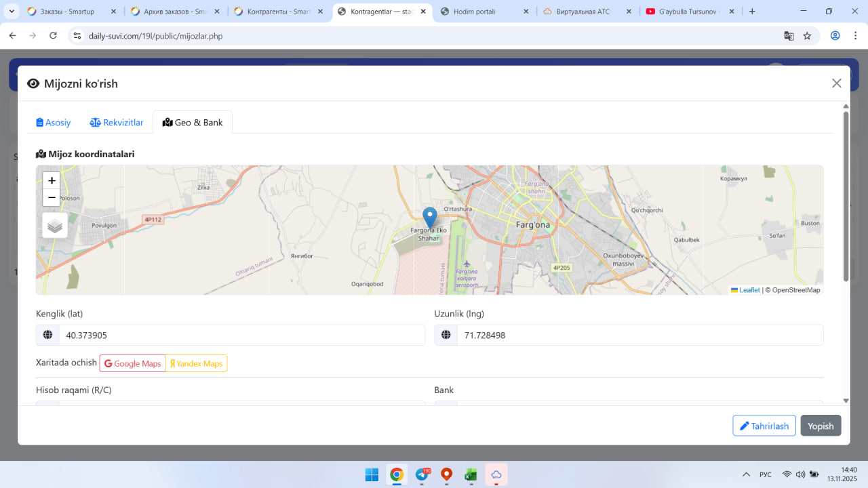The image size is (868, 488).
Task: Close the Mijozni ko'rish dialog
Action: click(x=836, y=83)
